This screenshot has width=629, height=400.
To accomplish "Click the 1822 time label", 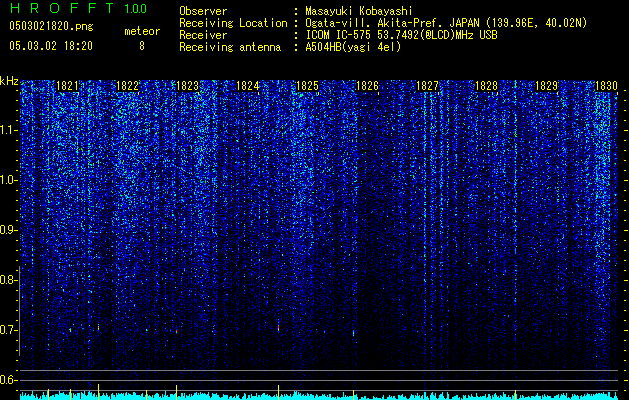I will [128, 86].
